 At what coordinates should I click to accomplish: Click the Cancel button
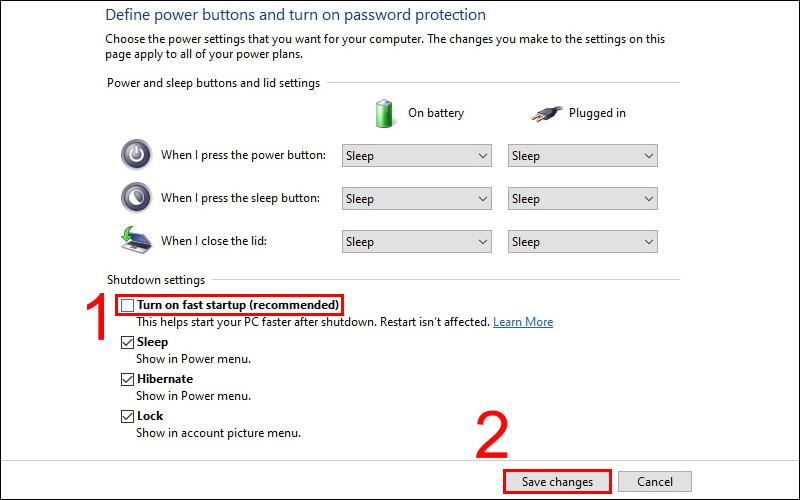click(x=655, y=482)
